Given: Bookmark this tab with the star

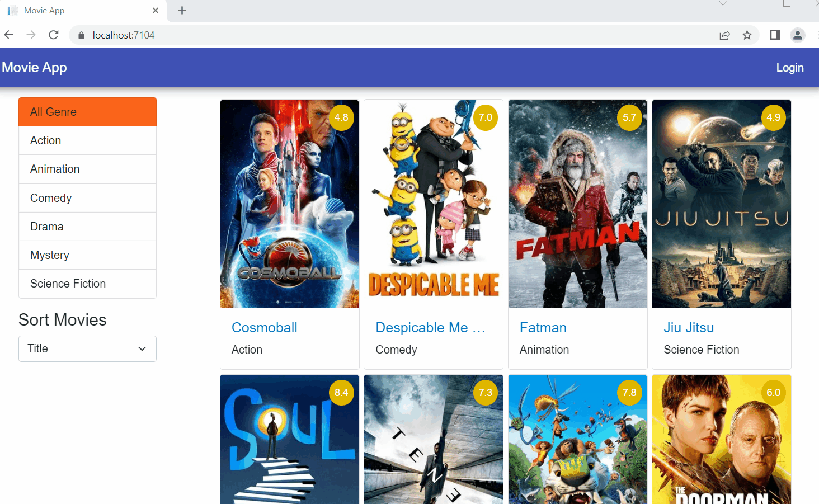Looking at the screenshot, I should click(x=747, y=35).
